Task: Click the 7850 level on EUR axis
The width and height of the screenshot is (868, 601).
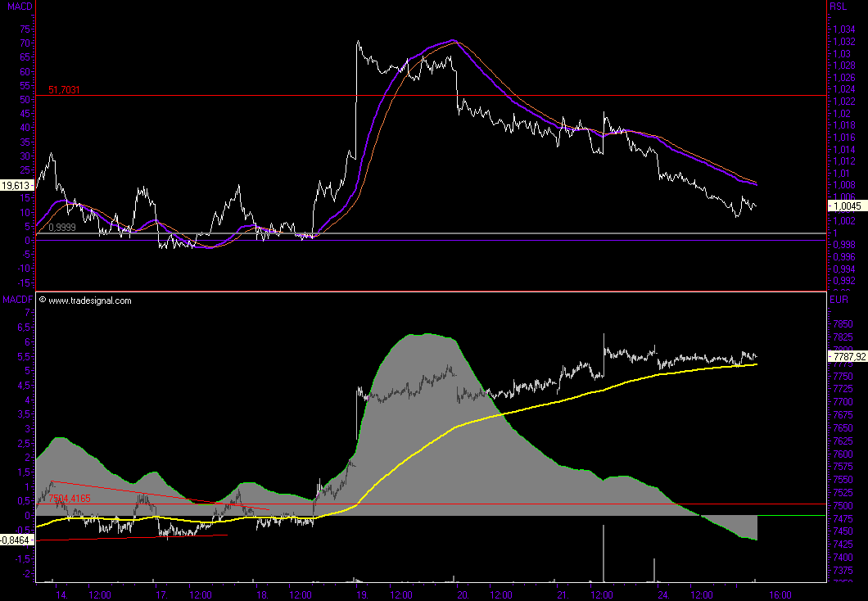Action: [843, 324]
